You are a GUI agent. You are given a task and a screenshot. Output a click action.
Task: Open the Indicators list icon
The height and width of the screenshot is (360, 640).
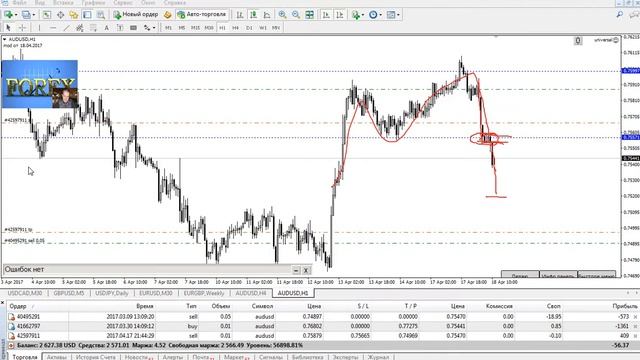(x=356, y=15)
